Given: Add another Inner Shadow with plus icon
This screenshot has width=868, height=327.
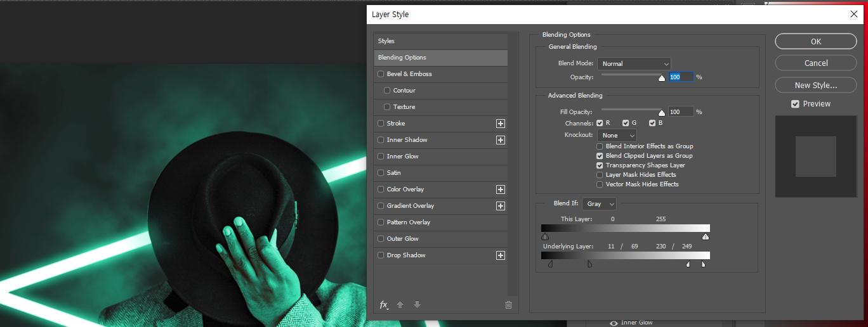Looking at the screenshot, I should point(501,140).
